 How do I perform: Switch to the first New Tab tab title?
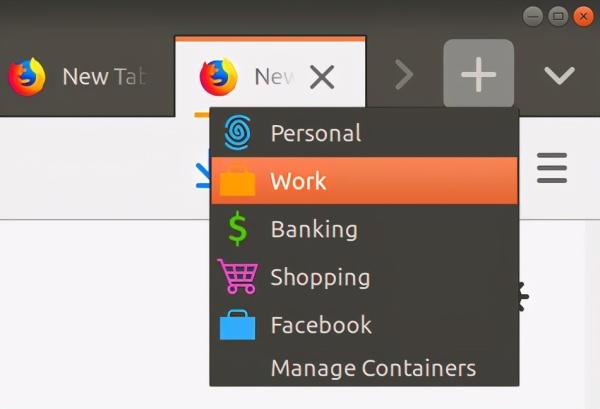click(x=98, y=77)
